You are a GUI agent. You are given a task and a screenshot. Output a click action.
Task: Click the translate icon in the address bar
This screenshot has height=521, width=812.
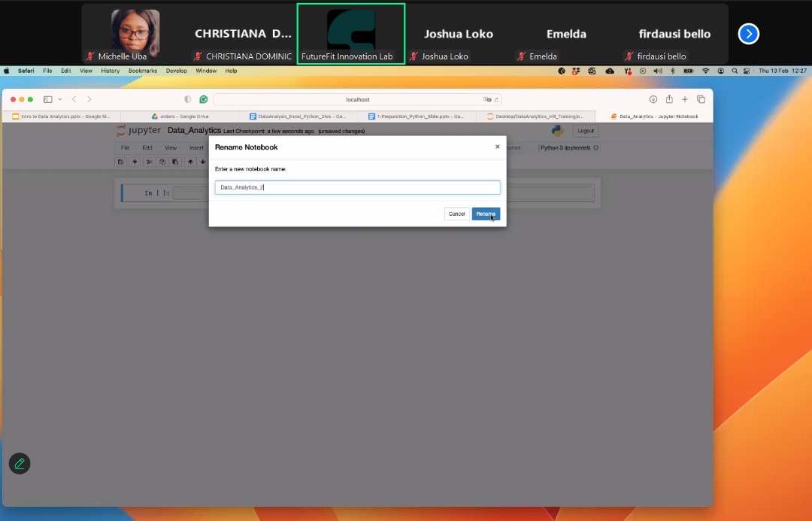pyautogui.click(x=486, y=99)
